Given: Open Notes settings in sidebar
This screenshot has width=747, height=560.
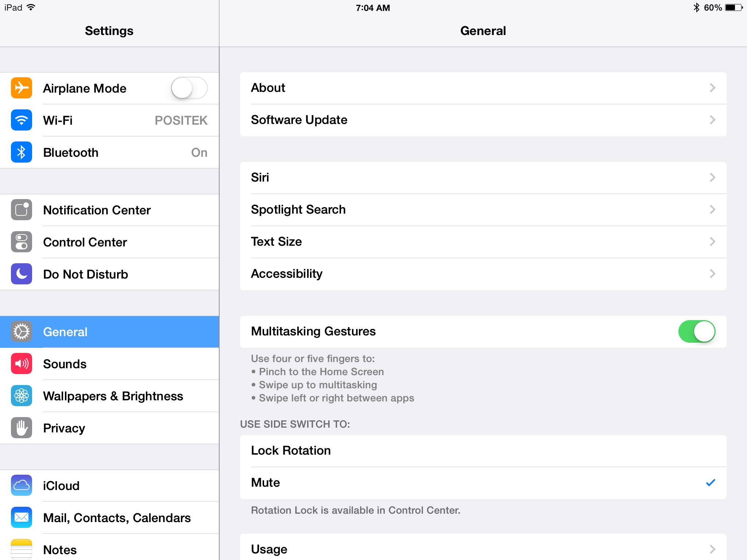Looking at the screenshot, I should pyautogui.click(x=109, y=547).
